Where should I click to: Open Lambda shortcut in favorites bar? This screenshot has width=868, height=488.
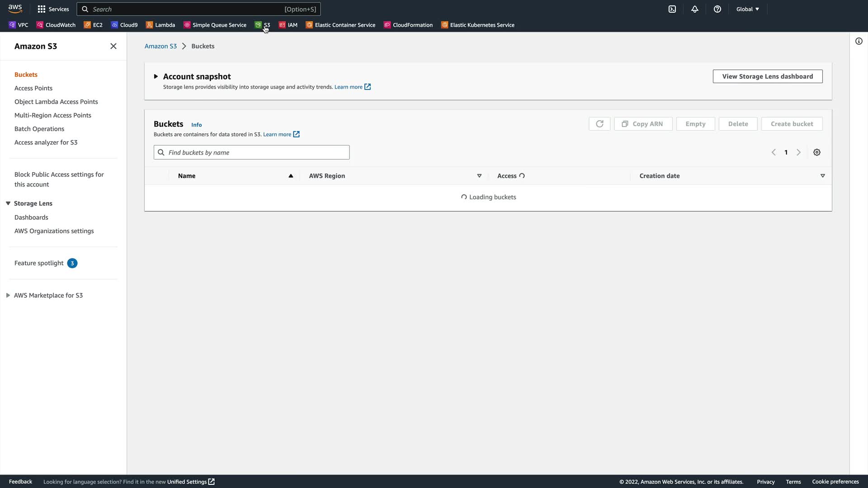[160, 25]
